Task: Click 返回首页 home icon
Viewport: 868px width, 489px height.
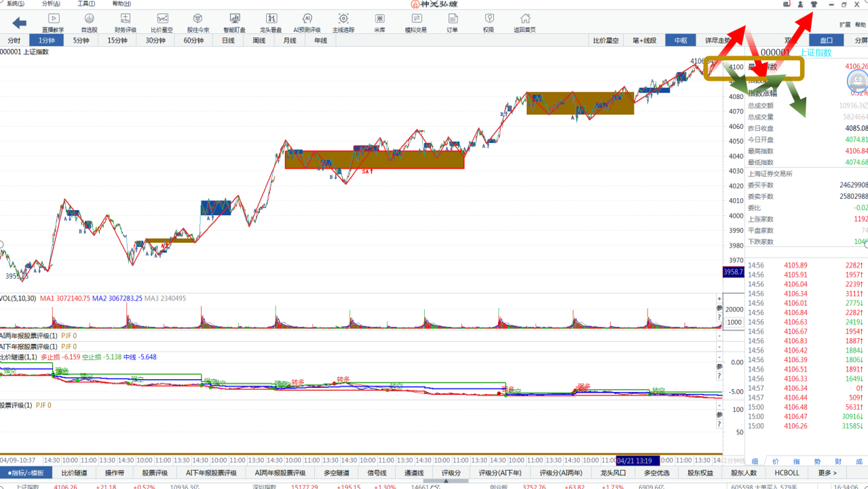Action: point(525,22)
